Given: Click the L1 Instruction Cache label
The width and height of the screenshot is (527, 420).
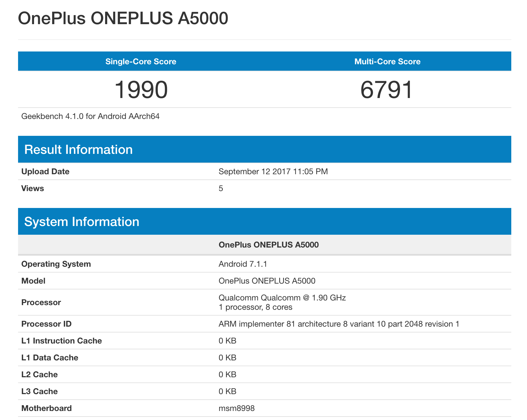Looking at the screenshot, I should [62, 341].
